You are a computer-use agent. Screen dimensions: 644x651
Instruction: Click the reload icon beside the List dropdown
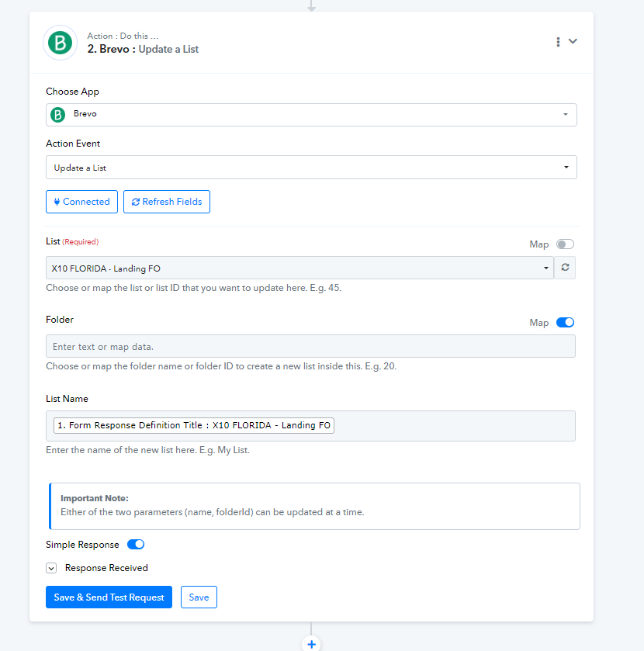(x=565, y=268)
